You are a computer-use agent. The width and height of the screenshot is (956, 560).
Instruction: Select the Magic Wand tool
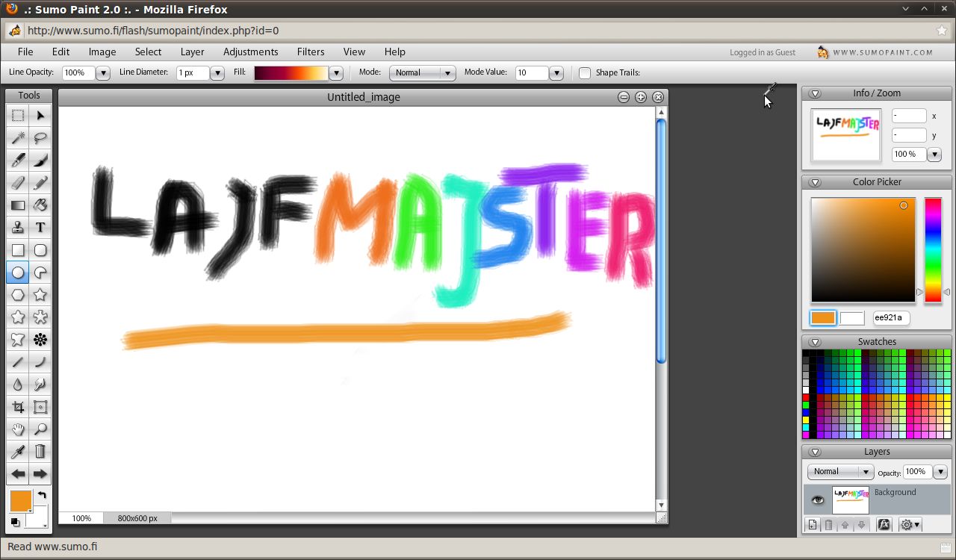coord(18,137)
